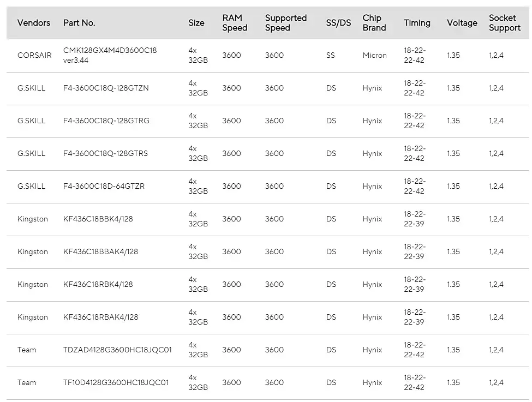
Task: Click the Chip Brand column header
Action: point(374,23)
